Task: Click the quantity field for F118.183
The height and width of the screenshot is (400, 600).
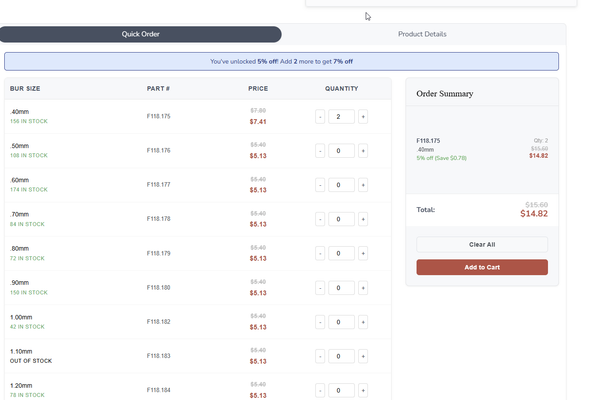Action: (x=341, y=356)
